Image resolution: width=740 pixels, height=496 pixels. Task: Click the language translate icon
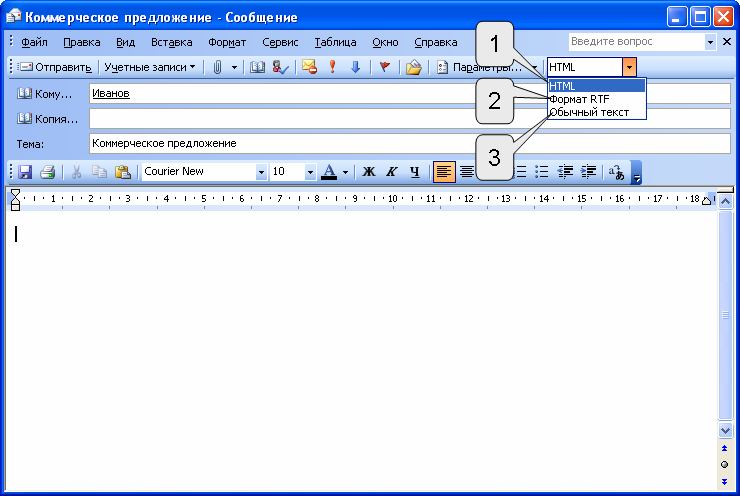pos(616,172)
